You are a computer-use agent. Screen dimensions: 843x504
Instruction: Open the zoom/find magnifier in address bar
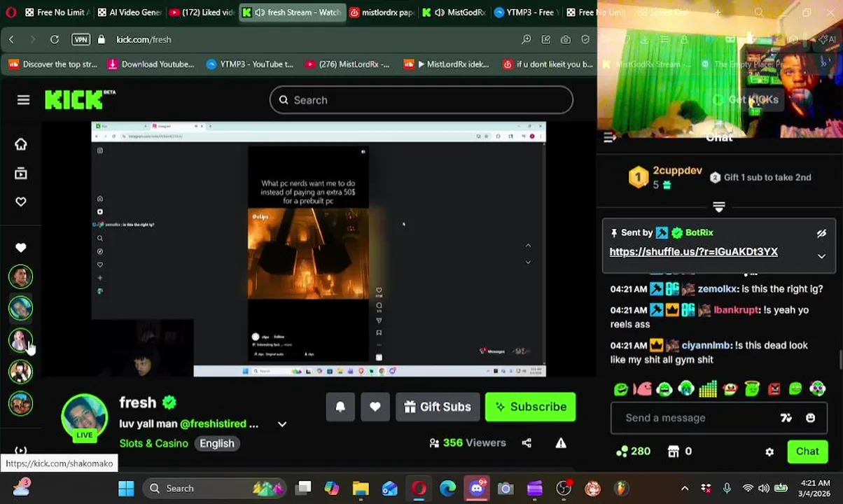tap(526, 39)
